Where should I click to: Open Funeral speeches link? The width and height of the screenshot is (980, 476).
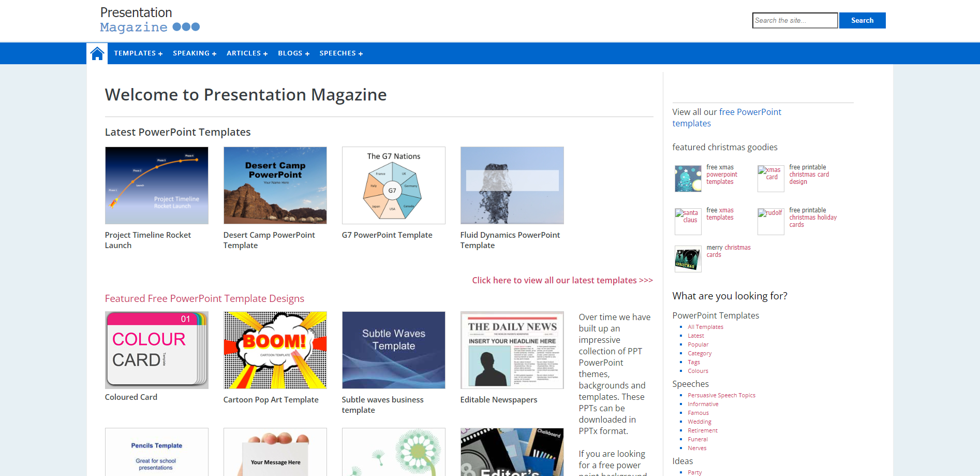coord(697,439)
